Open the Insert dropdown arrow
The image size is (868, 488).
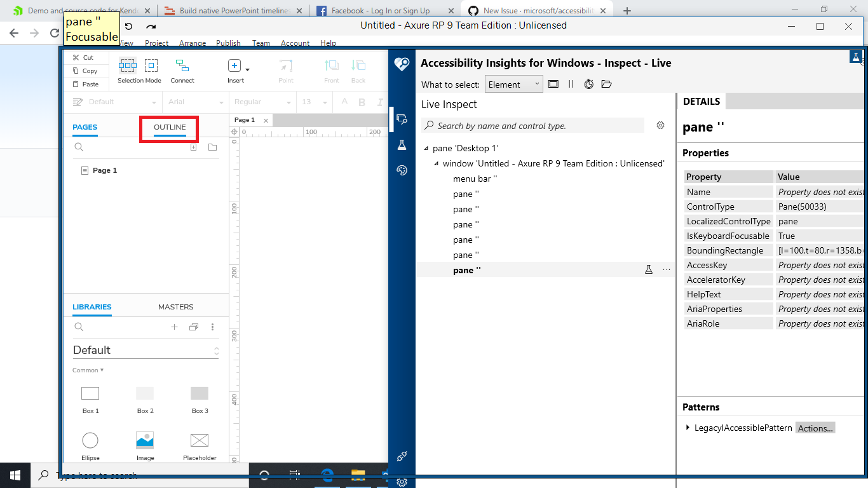(247, 69)
